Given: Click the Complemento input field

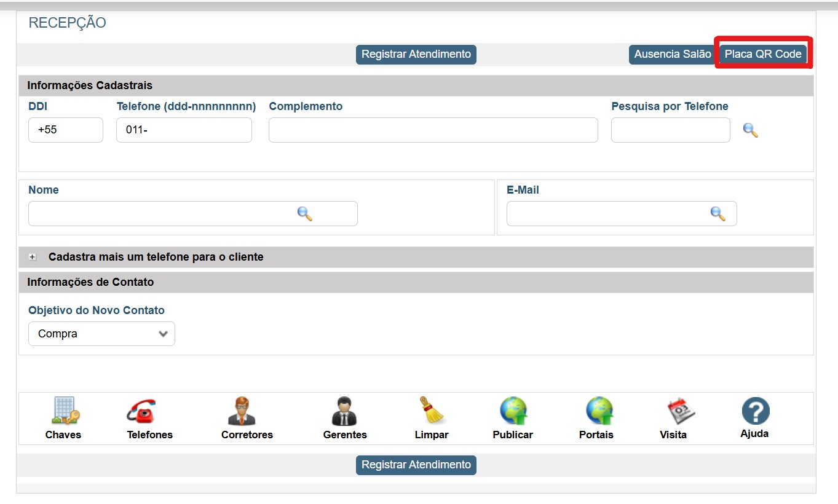Looking at the screenshot, I should click(x=433, y=130).
